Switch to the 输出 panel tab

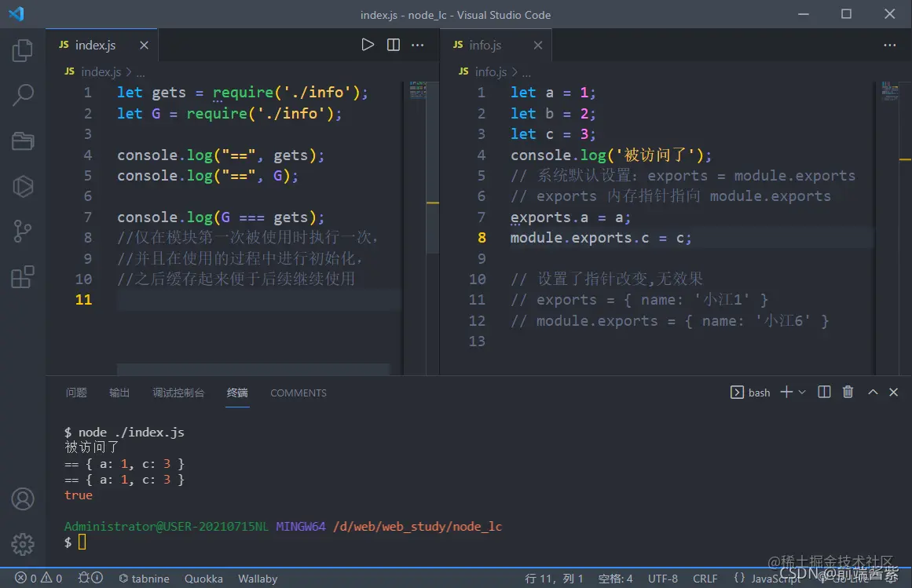point(119,393)
